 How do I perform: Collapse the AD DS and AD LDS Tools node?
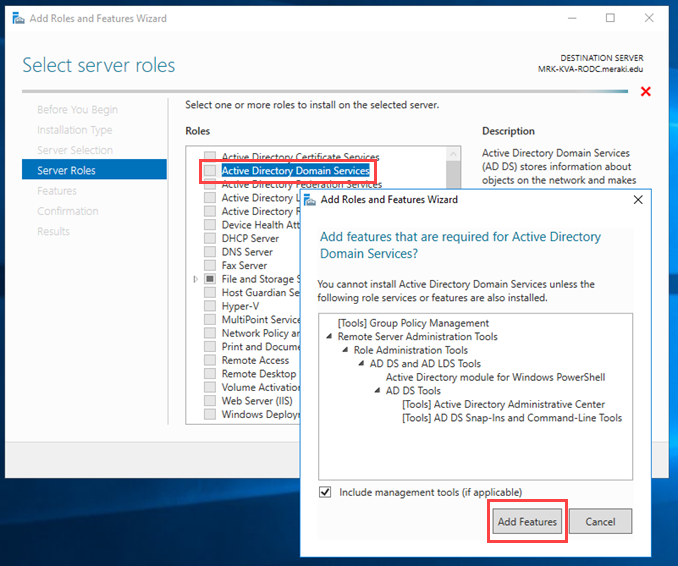click(361, 364)
